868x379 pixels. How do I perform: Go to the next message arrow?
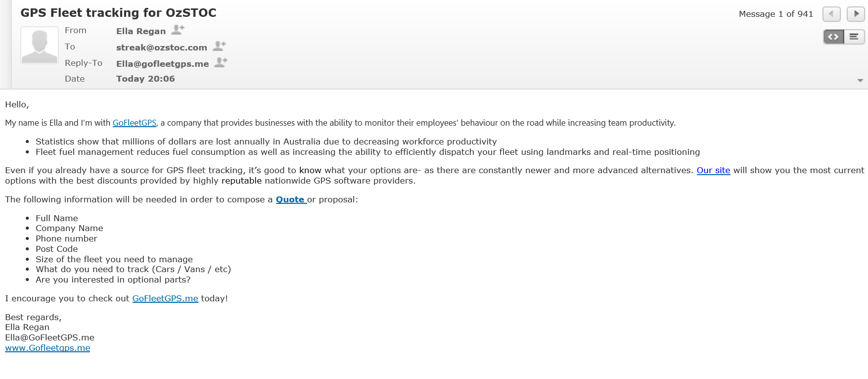(x=856, y=14)
